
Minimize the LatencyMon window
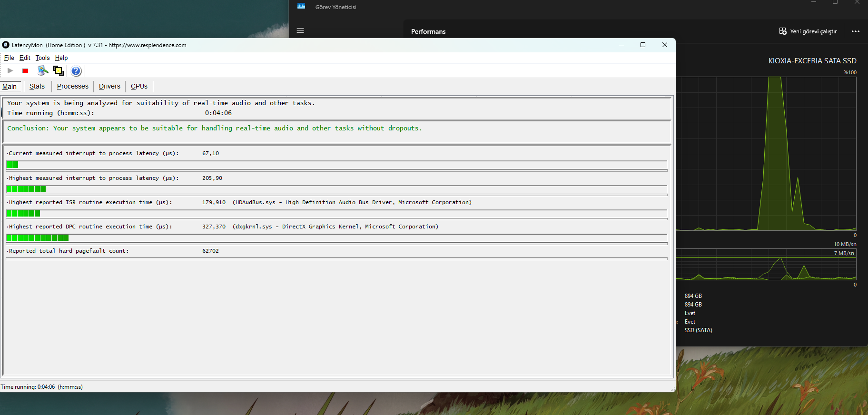621,45
